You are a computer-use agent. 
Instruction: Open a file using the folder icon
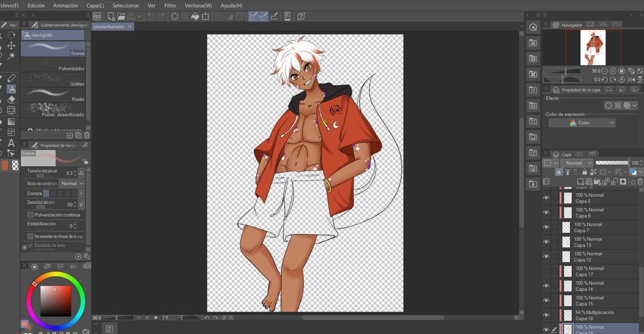[121, 17]
